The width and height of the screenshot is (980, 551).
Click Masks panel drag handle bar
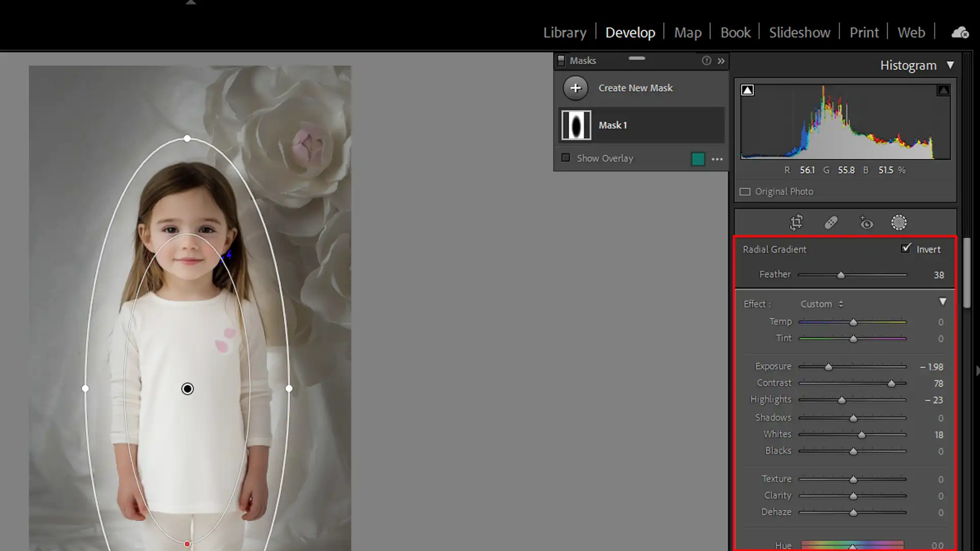click(636, 58)
